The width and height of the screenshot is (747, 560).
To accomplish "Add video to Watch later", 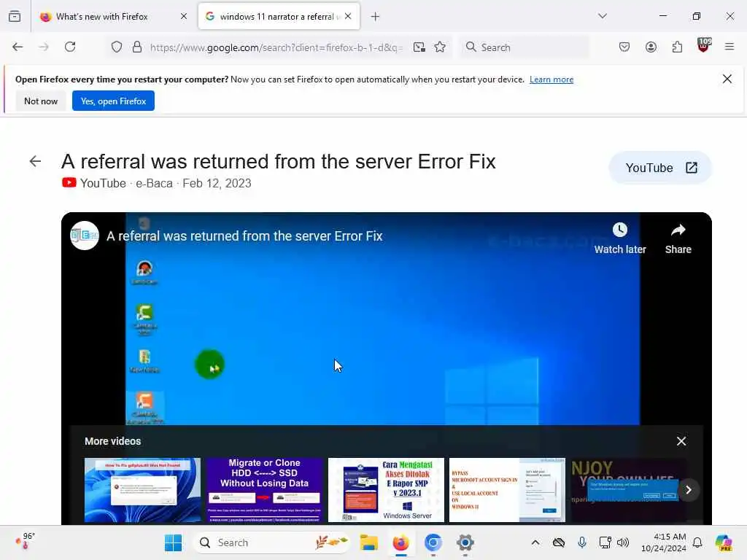I will pos(620,239).
